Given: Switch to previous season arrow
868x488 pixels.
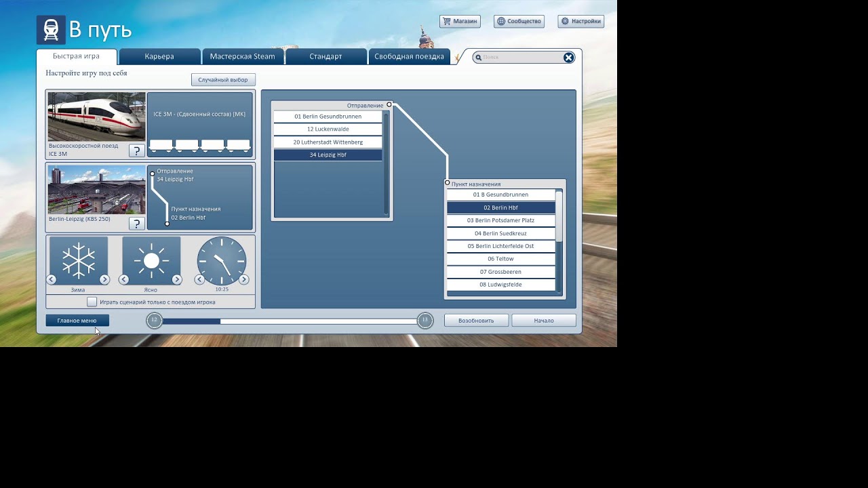Looking at the screenshot, I should tap(52, 279).
